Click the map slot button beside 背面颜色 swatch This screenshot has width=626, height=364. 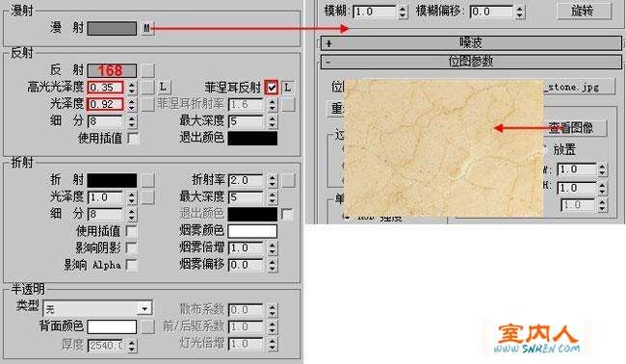(147, 326)
